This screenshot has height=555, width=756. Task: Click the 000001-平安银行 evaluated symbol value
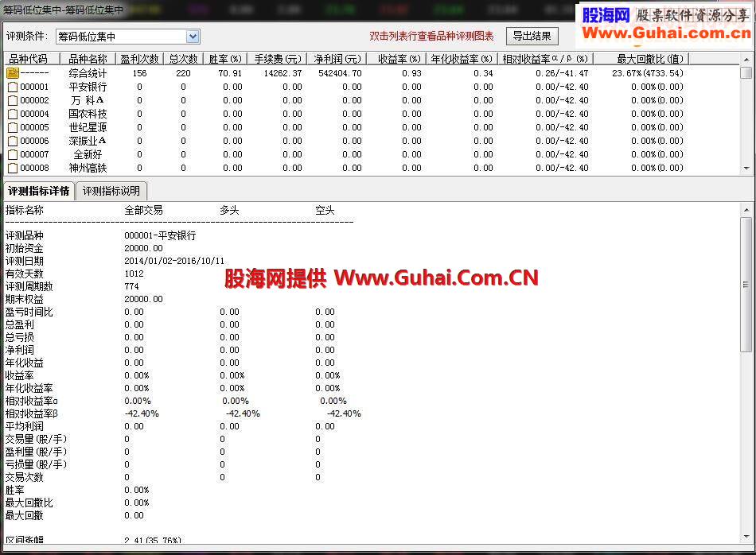160,235
